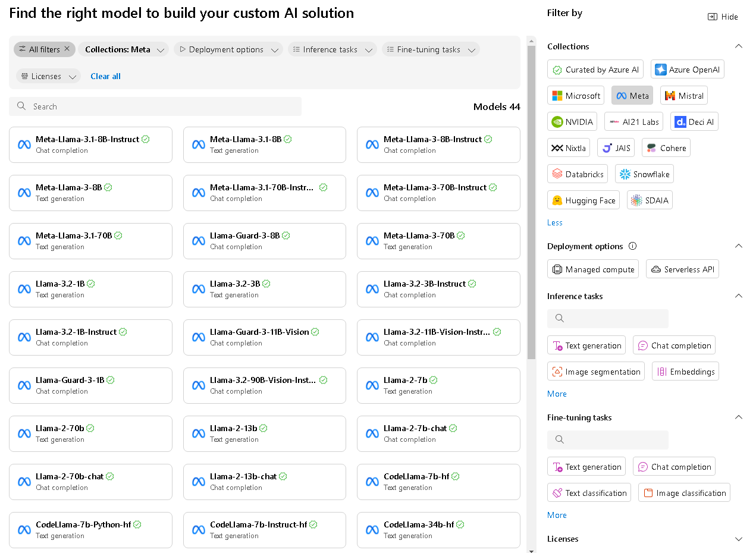The height and width of the screenshot is (553, 756).
Task: Enable Embeddings inference task filter
Action: click(x=685, y=372)
